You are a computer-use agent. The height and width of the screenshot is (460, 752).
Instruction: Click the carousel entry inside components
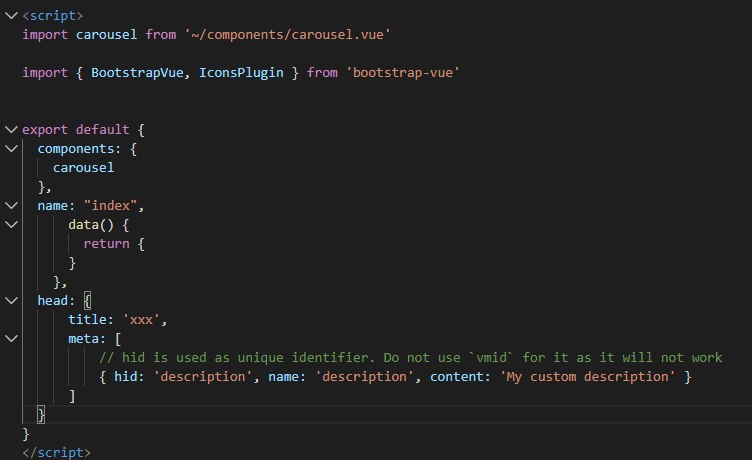83,167
